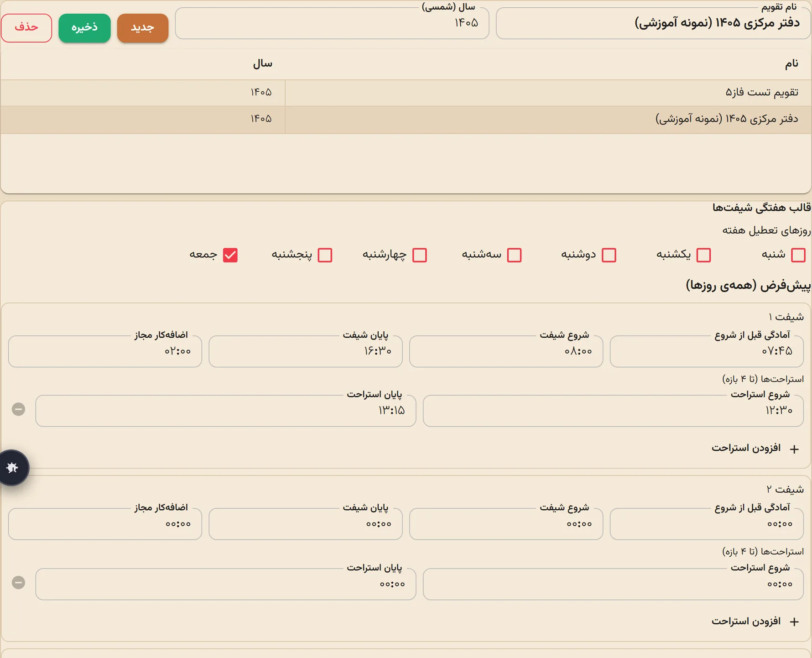Click the نام تقویم calendar name field

point(653,23)
